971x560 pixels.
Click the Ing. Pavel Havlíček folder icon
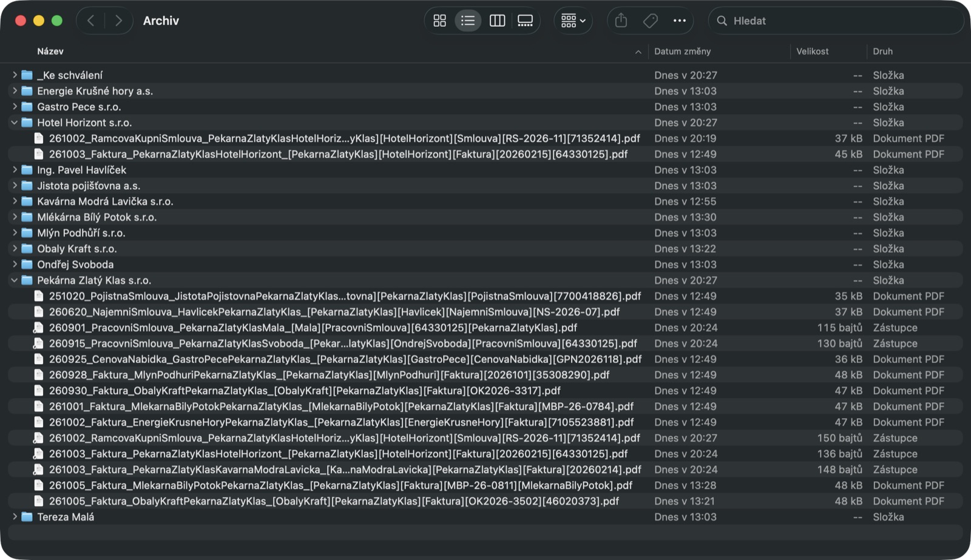click(x=27, y=170)
